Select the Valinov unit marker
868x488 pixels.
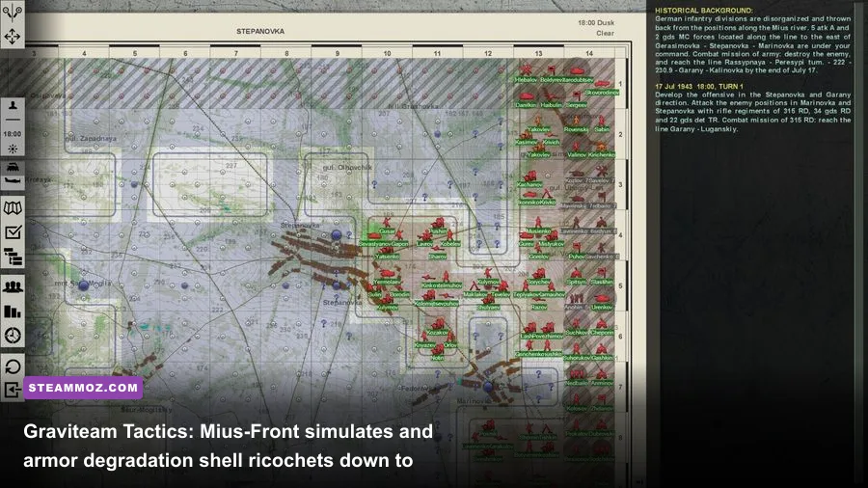click(577, 149)
